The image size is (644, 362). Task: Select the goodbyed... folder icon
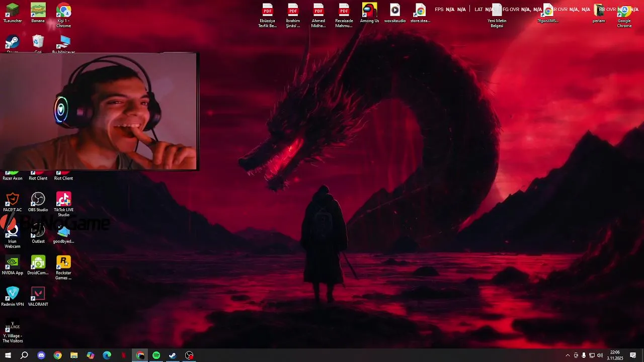[63, 234]
